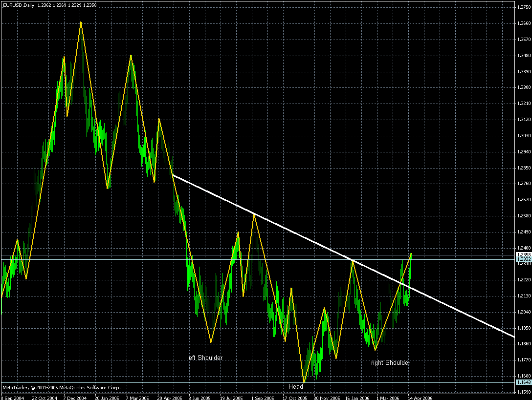Click the 1.1590 price scale value
This screenshot has height=400, width=532.
(524, 392)
